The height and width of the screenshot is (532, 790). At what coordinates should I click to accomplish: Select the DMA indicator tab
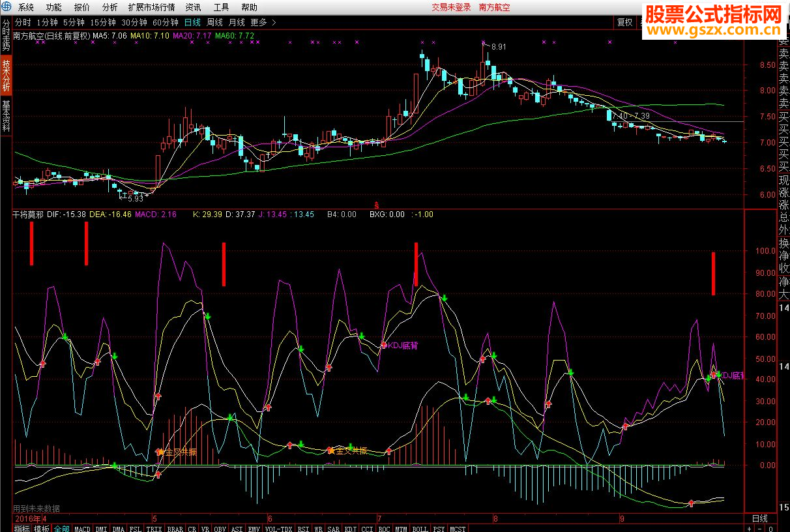tap(118, 528)
